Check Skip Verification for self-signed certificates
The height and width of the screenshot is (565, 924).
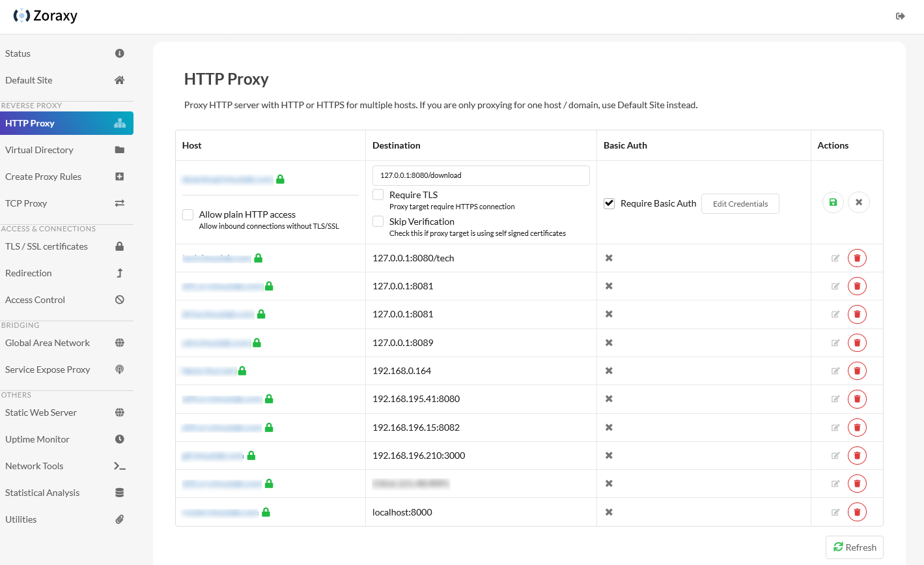(378, 221)
